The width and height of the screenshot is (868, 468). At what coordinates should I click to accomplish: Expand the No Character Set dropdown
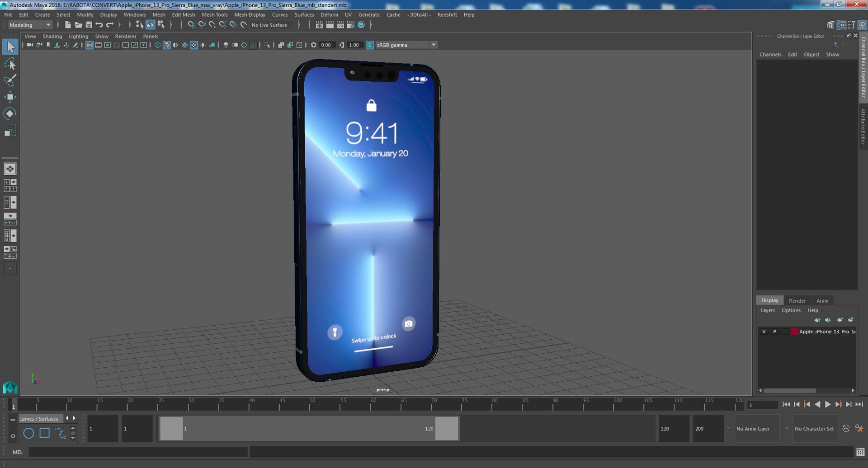pyautogui.click(x=787, y=428)
